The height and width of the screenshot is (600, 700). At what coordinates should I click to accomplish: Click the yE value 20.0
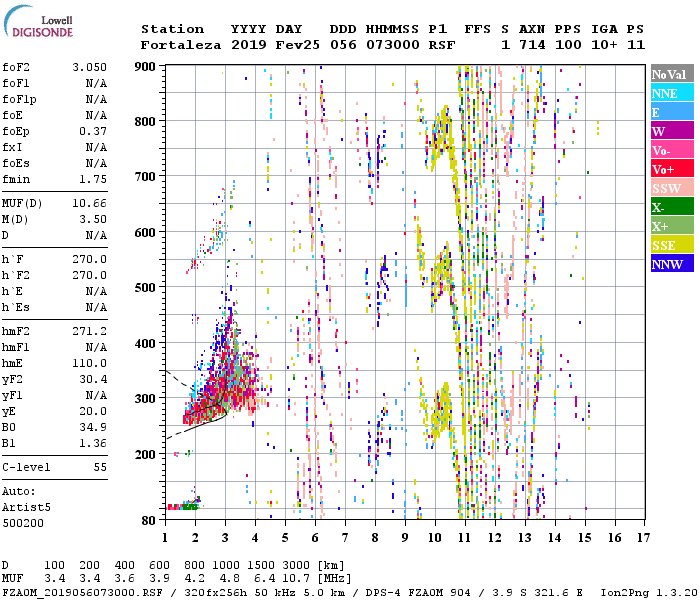(x=93, y=411)
